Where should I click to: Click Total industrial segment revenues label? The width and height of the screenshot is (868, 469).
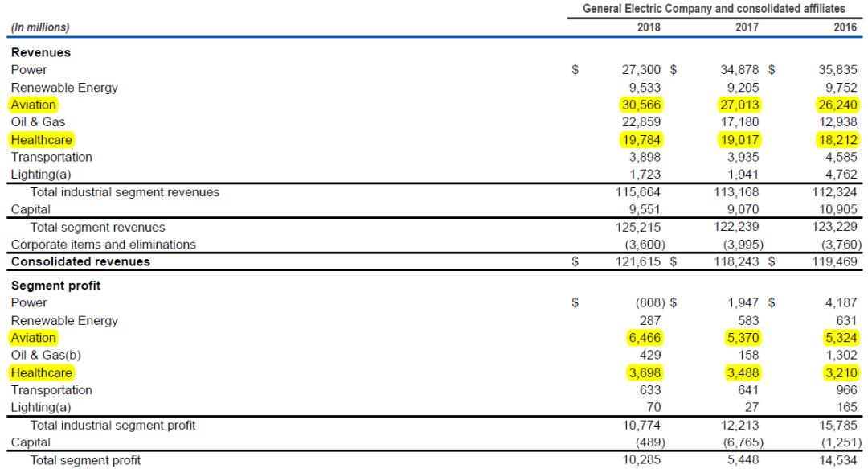(x=125, y=192)
